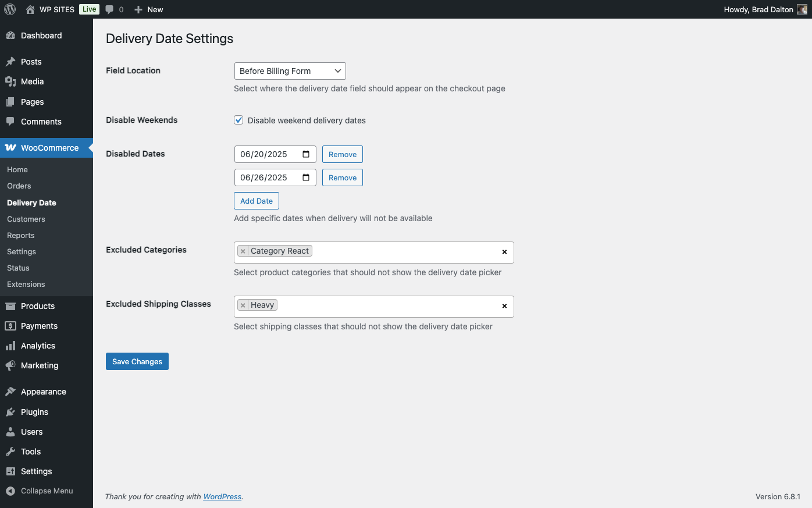812x508 pixels.
Task: Uncheck Disable weekend delivery dates
Action: tap(238, 120)
